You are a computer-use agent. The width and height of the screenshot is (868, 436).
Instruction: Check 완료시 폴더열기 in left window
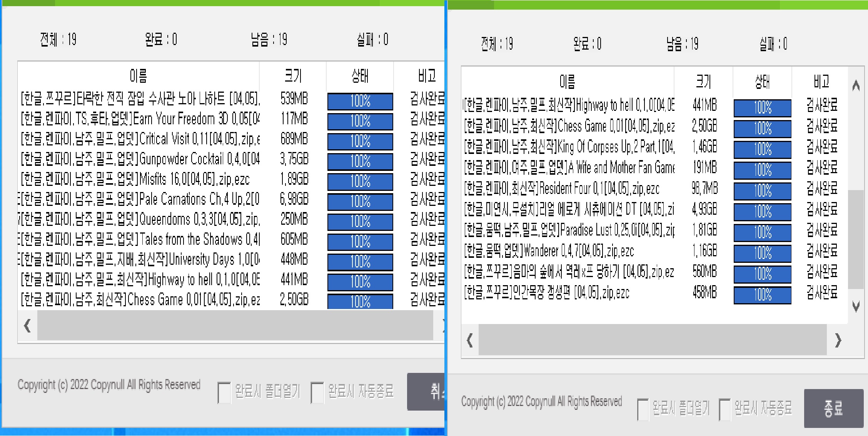pyautogui.click(x=224, y=393)
